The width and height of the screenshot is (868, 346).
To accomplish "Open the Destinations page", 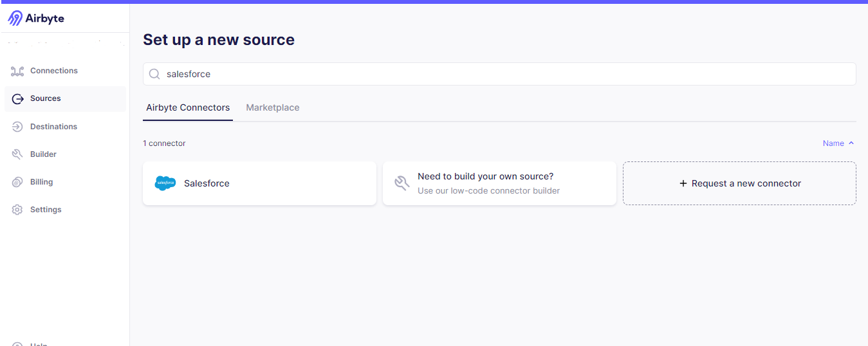I will pyautogui.click(x=65, y=127).
